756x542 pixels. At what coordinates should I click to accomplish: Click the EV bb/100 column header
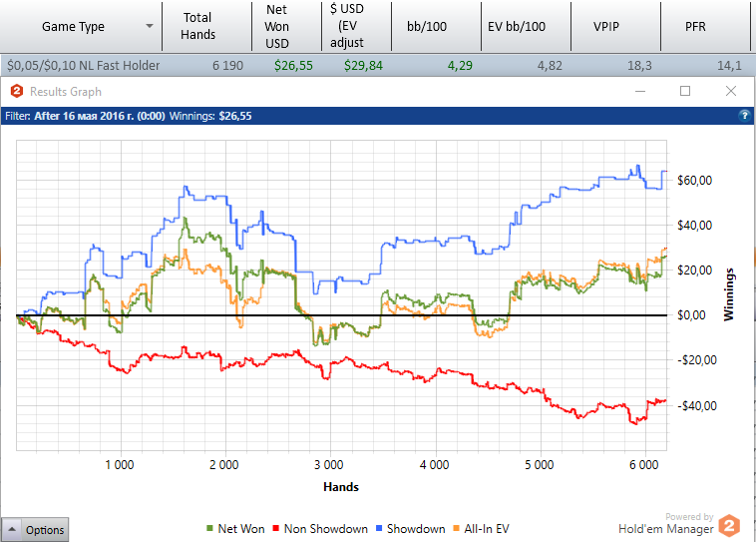click(526, 26)
